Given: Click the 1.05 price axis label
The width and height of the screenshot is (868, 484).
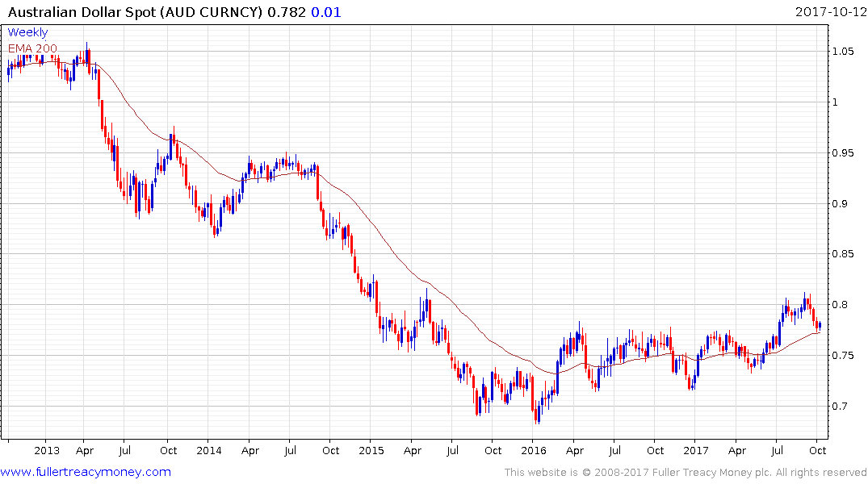Looking at the screenshot, I should [x=843, y=52].
